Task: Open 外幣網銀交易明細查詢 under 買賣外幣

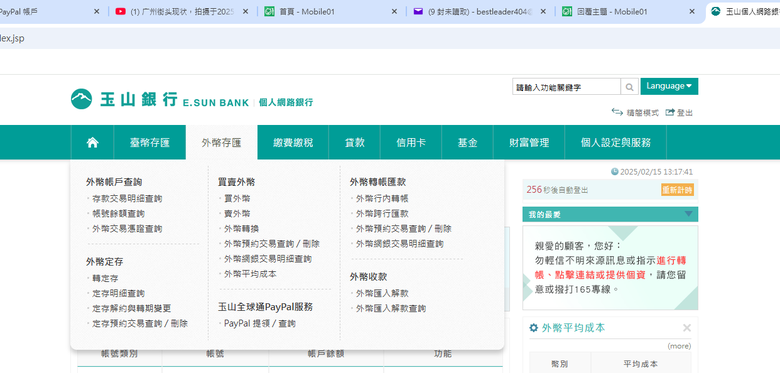Action: pos(268,259)
